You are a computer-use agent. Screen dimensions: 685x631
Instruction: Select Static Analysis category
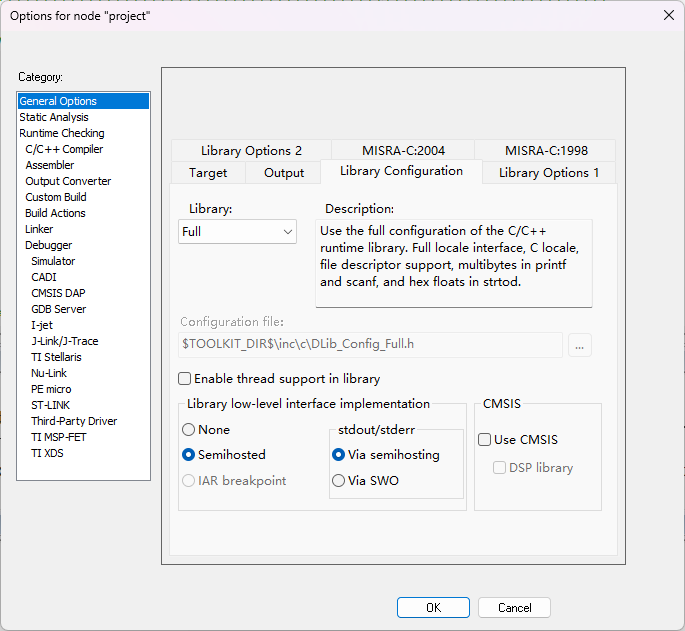pos(54,117)
